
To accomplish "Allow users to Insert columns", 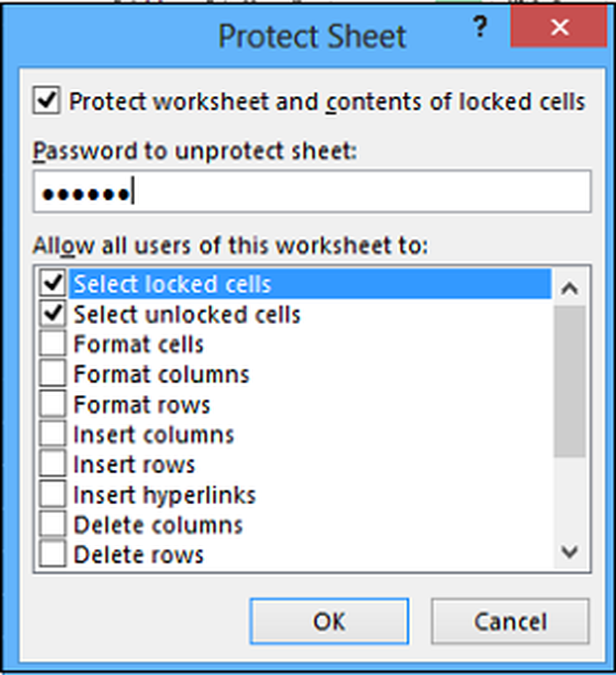I will 53,434.
